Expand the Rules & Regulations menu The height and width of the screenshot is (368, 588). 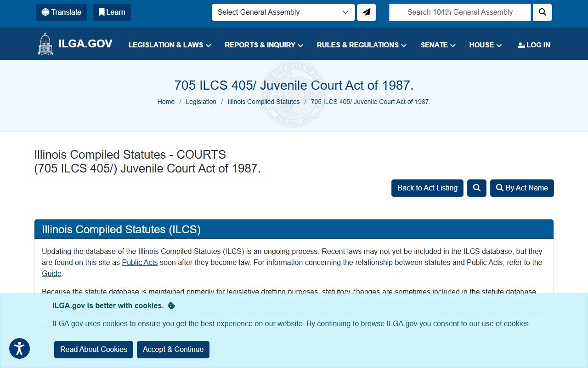pyautogui.click(x=362, y=45)
